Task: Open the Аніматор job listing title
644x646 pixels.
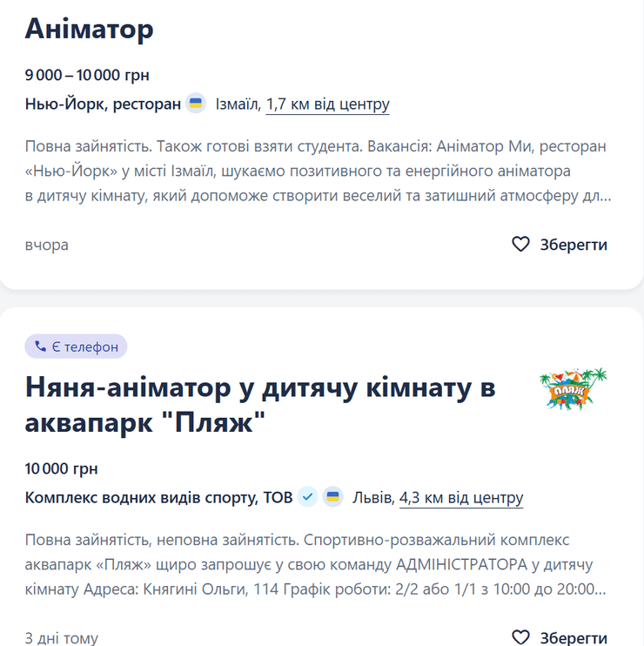Action: (x=90, y=29)
